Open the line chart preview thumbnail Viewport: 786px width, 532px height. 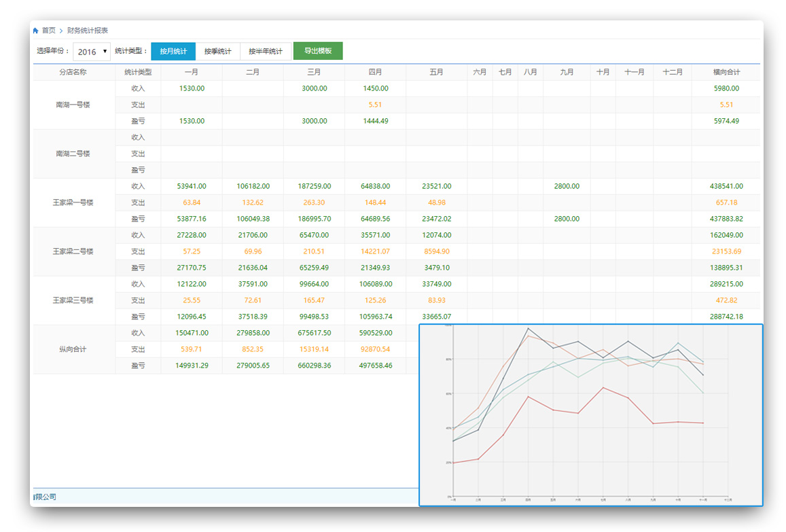(590, 414)
